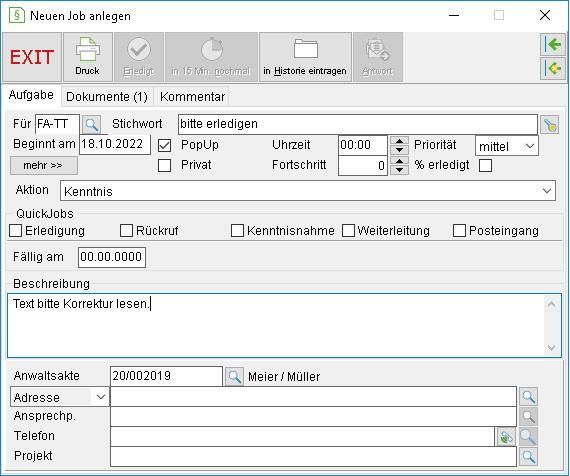Viewport: 570px width, 476px height.
Task: Click the 'in Historie eintragen' folder icon
Action: click(305, 57)
